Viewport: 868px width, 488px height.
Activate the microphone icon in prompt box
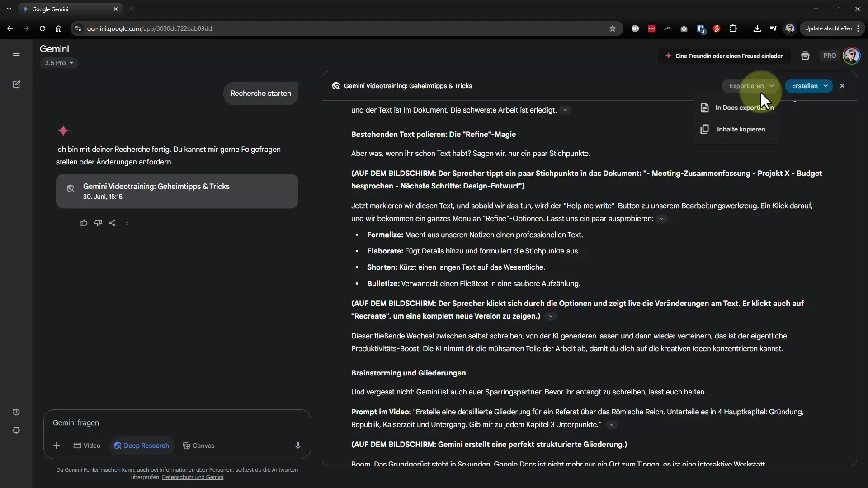(x=298, y=446)
